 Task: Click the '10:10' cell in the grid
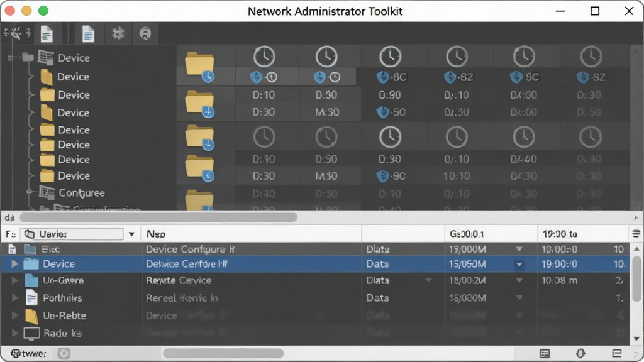[457, 176]
